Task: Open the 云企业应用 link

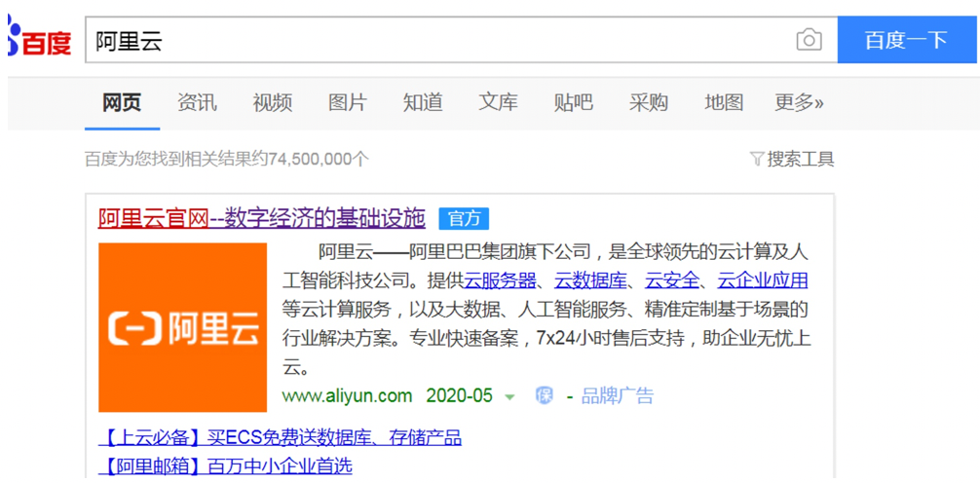Action: click(763, 280)
